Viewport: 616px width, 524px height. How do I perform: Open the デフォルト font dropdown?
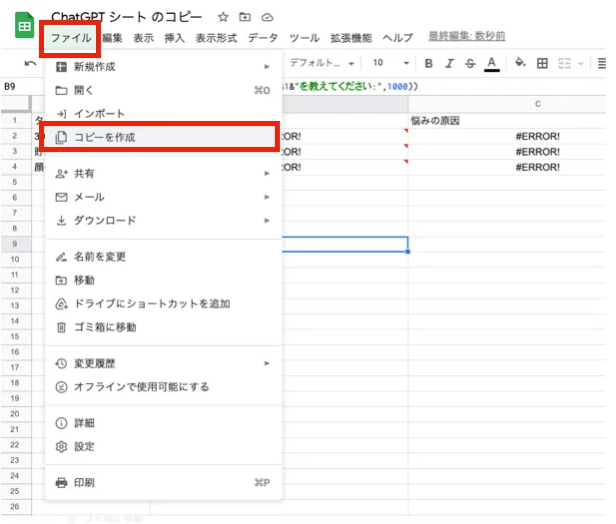tap(322, 63)
